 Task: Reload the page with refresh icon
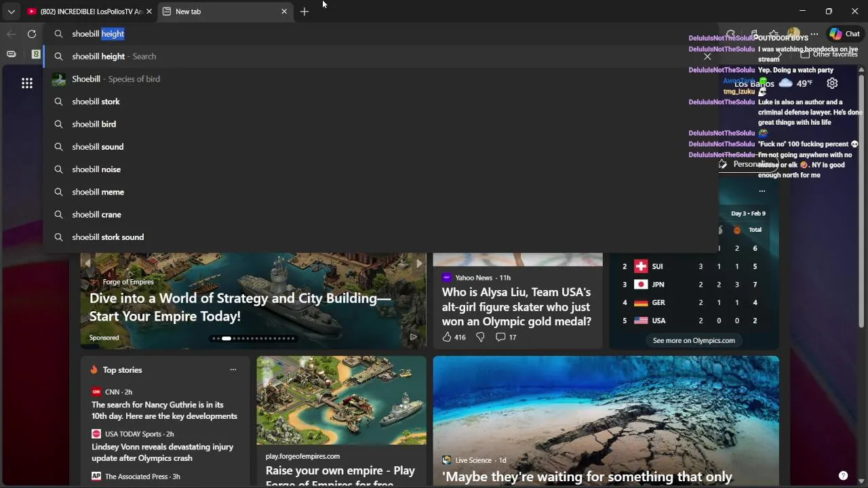pos(32,34)
